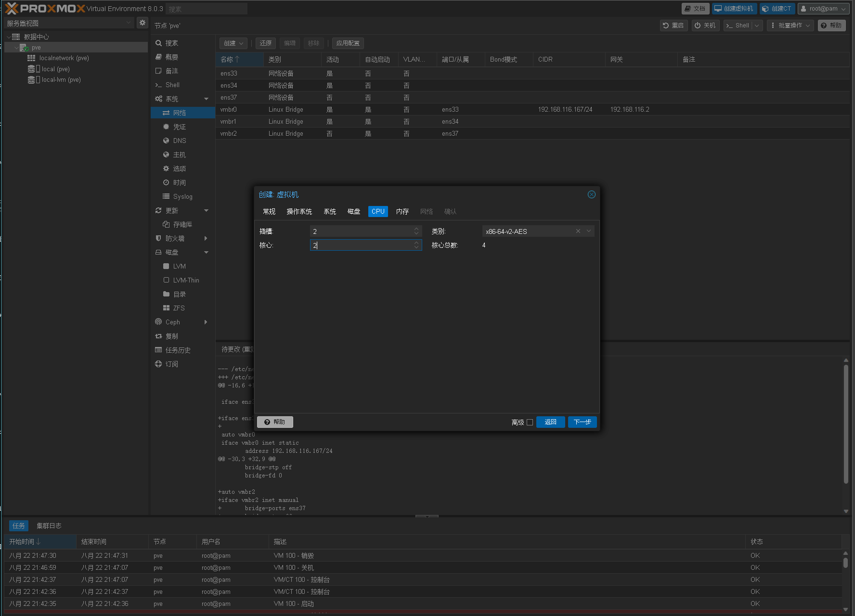Click the 应用配置 button in toolbar
The image size is (855, 616).
pos(348,43)
